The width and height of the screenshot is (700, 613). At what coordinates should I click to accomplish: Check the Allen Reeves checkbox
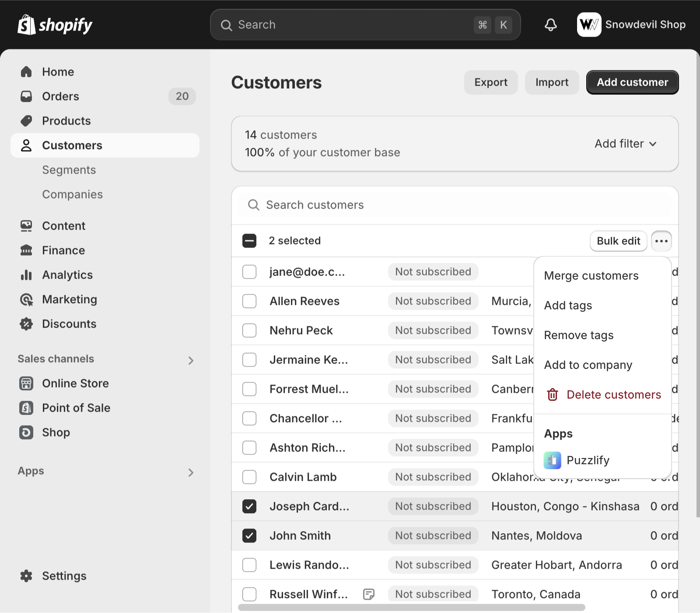(x=249, y=301)
